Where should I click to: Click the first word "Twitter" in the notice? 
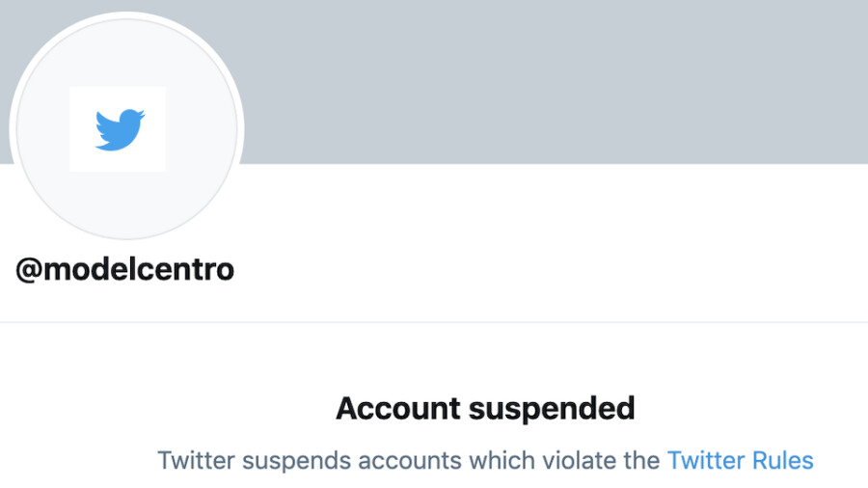(x=196, y=460)
